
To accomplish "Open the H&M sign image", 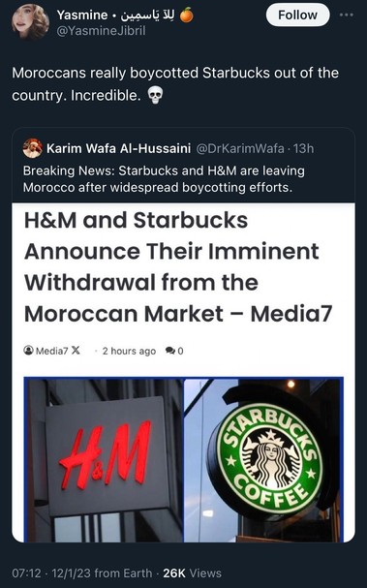I will pos(104,460).
